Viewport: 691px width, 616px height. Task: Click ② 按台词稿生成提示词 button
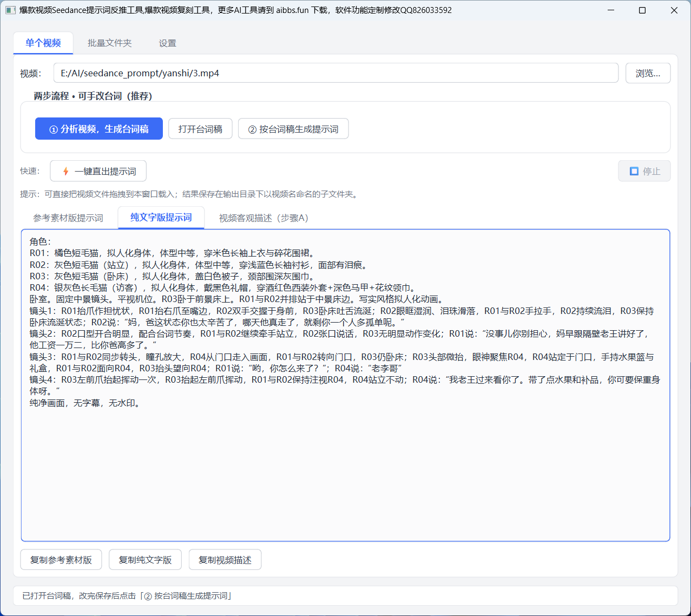293,129
